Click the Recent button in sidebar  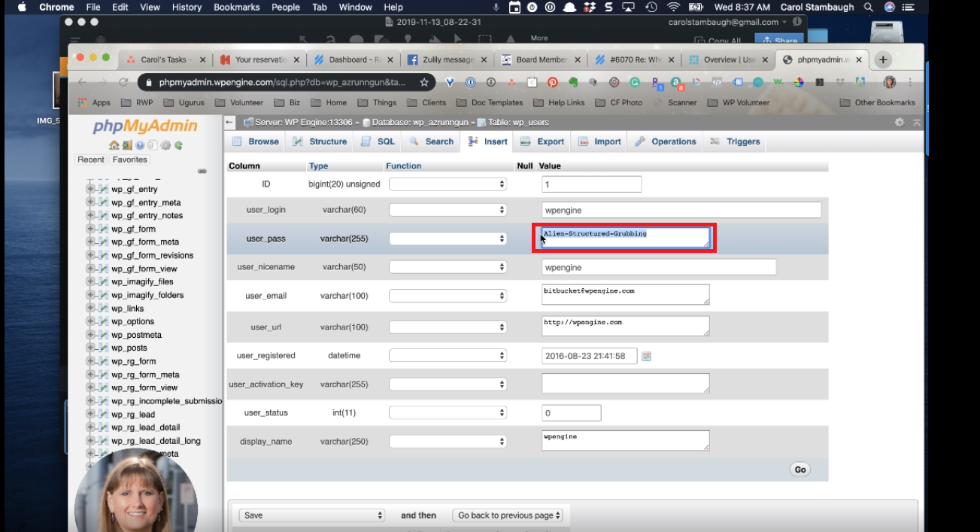(x=91, y=160)
